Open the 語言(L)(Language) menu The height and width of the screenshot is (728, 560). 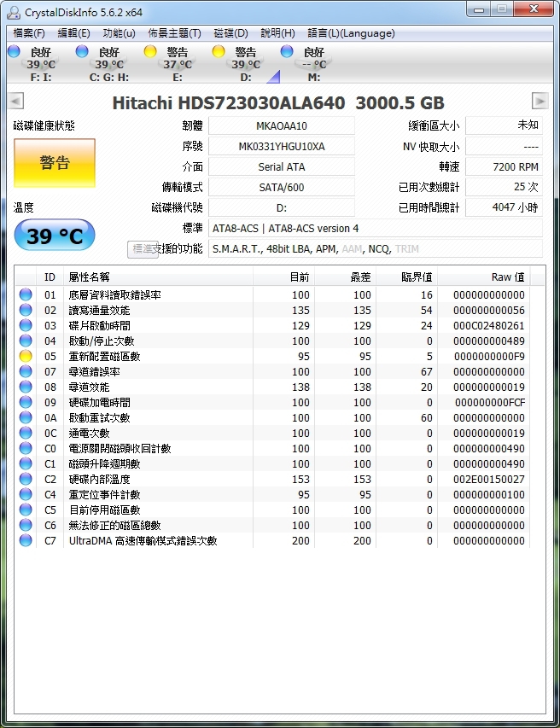[351, 33]
